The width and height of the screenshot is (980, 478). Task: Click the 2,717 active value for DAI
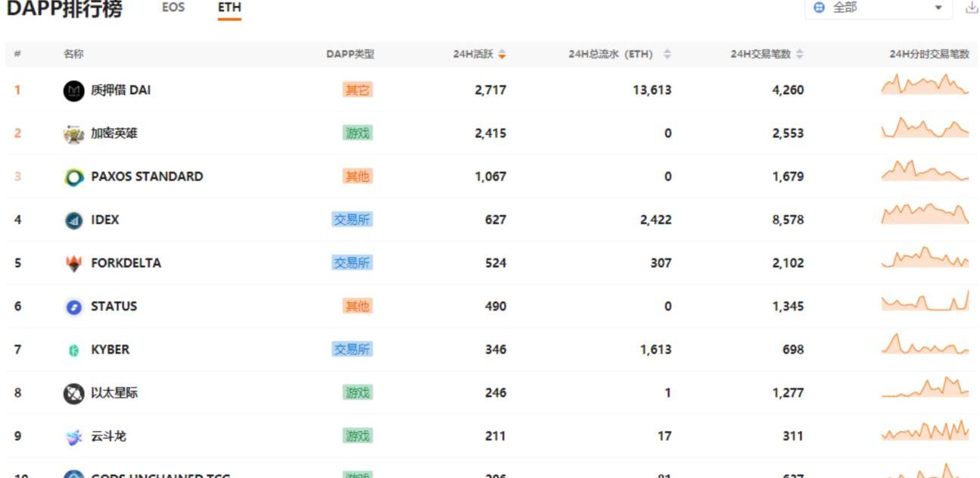pyautogui.click(x=490, y=89)
